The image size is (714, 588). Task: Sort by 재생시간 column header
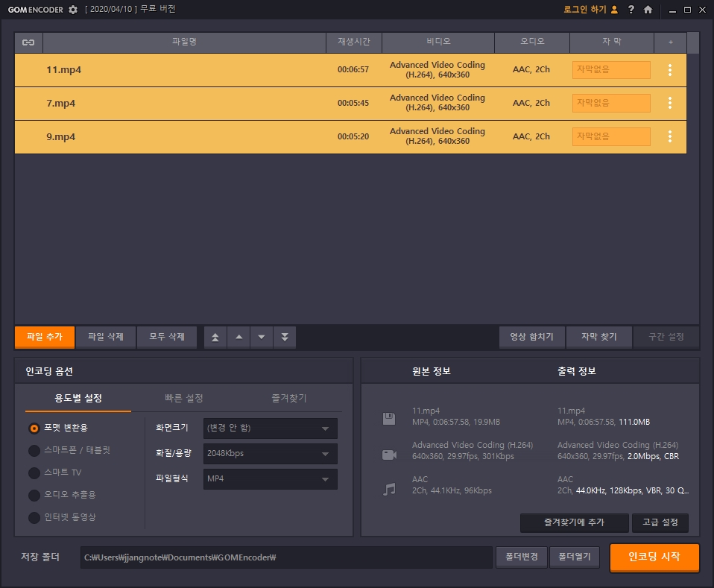pyautogui.click(x=354, y=42)
